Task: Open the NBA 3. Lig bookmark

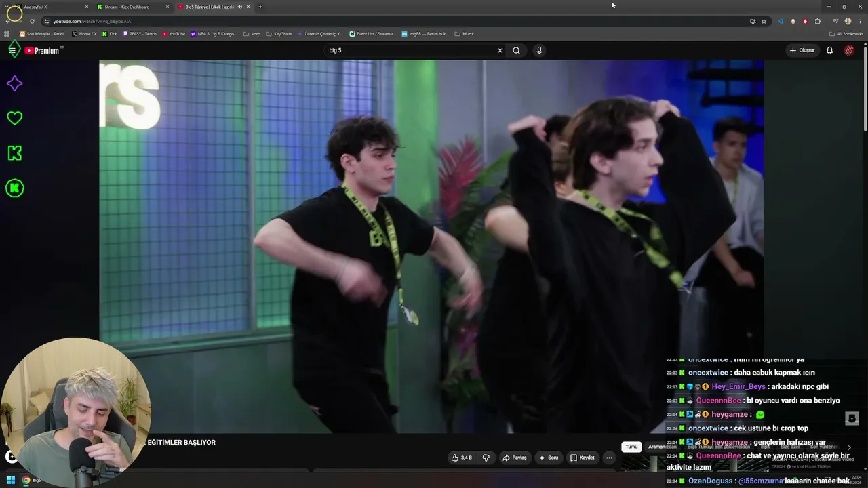Action: click(214, 34)
